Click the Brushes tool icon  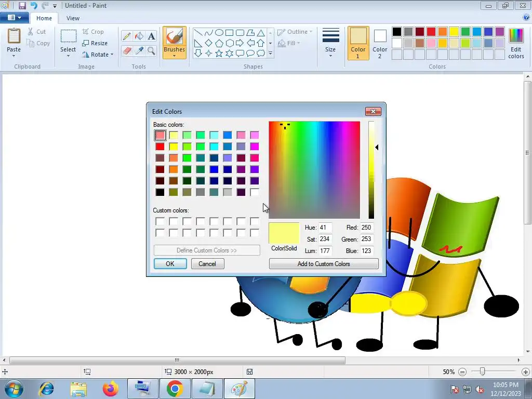tap(175, 37)
